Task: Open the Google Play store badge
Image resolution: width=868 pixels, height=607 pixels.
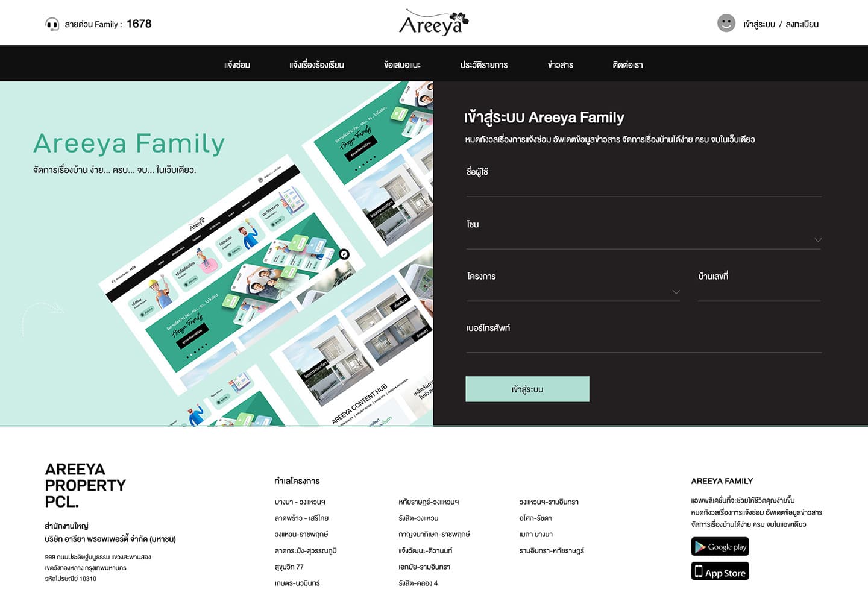Action: (x=720, y=547)
